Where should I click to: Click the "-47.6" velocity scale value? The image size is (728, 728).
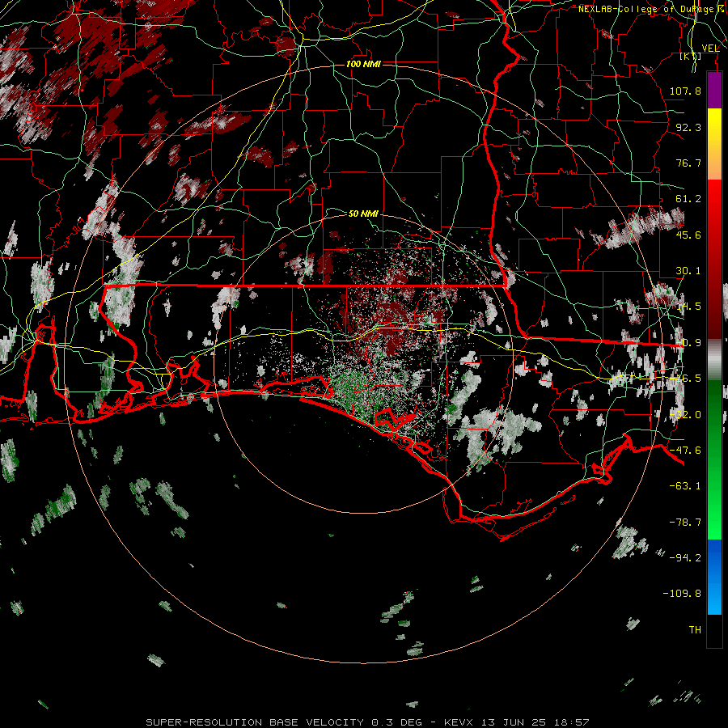pyautogui.click(x=685, y=451)
